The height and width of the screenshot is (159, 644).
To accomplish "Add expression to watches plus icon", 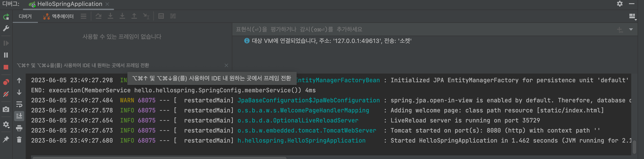I will [x=620, y=30].
